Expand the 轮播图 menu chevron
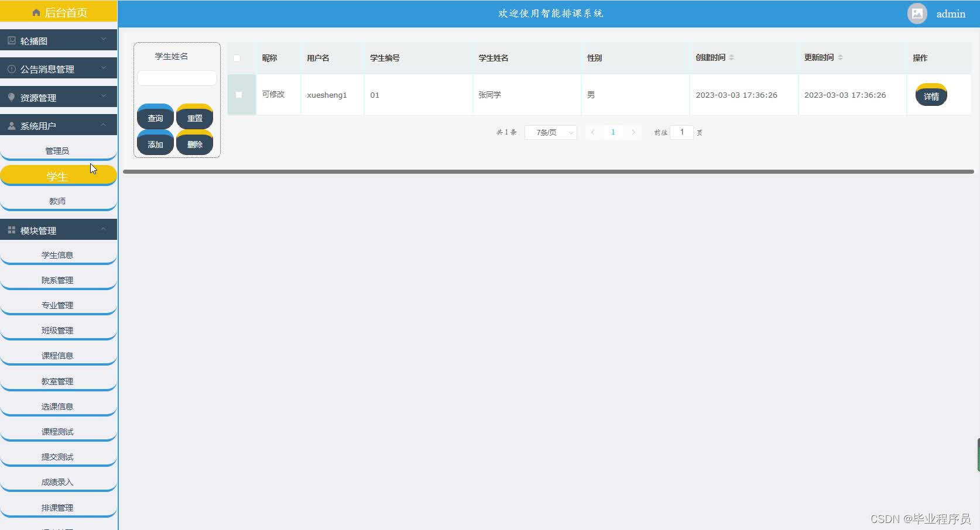The width and height of the screenshot is (980, 530). coord(103,39)
